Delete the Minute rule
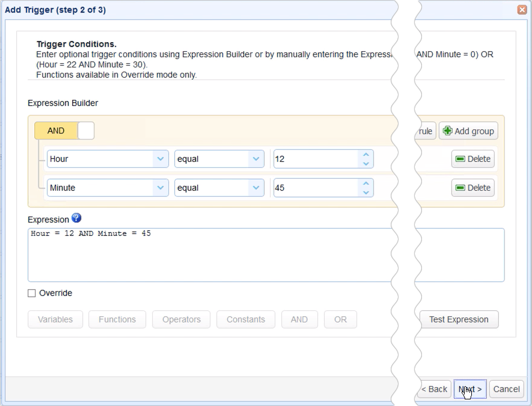 click(x=472, y=188)
